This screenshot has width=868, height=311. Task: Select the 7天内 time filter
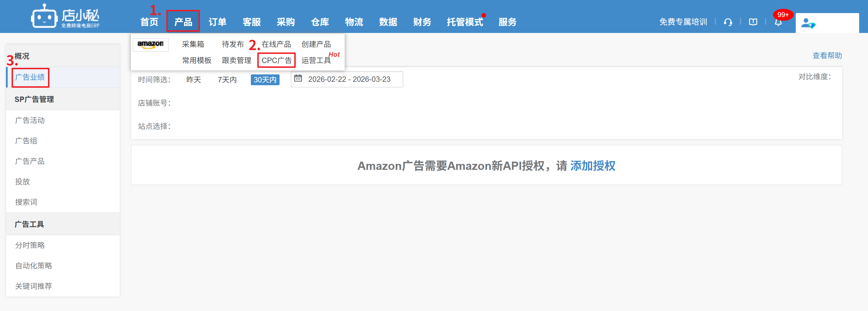click(227, 80)
